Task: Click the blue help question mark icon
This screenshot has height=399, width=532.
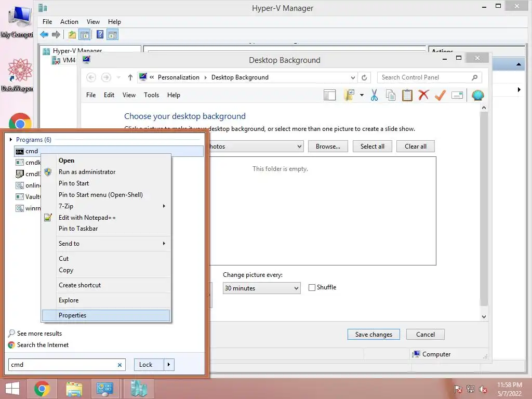Action: point(100,34)
